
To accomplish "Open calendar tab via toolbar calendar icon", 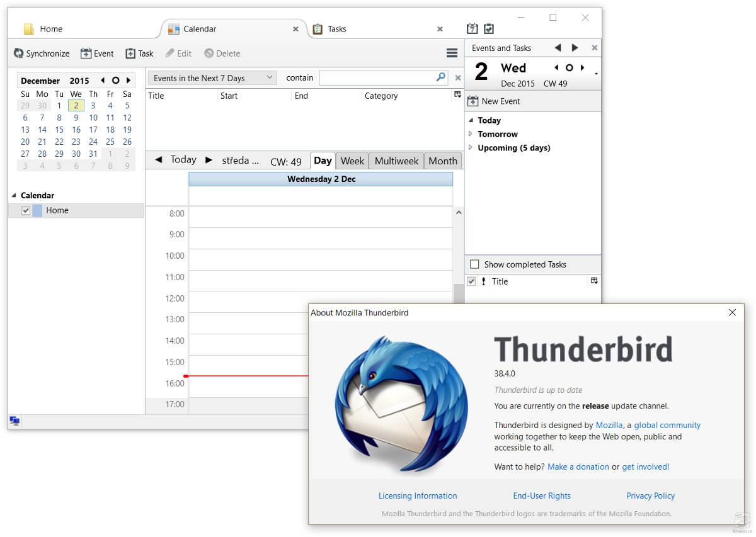I will (472, 28).
